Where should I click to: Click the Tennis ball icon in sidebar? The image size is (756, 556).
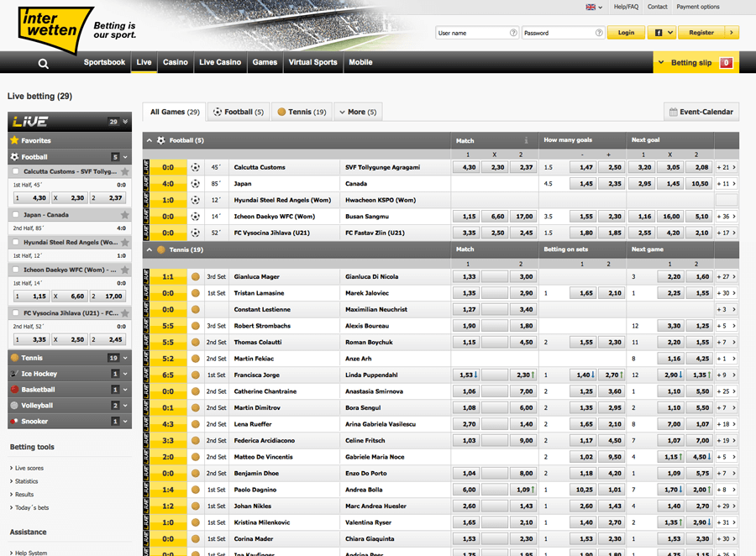click(x=14, y=358)
